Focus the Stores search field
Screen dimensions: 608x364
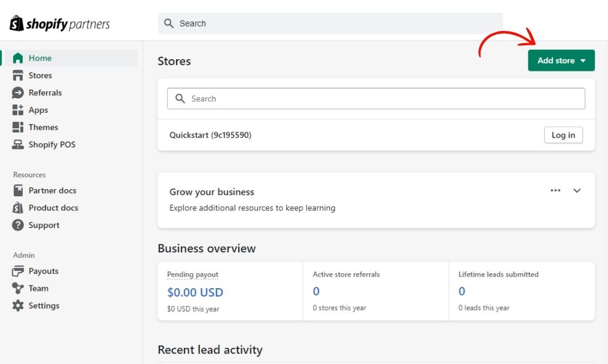click(x=376, y=98)
